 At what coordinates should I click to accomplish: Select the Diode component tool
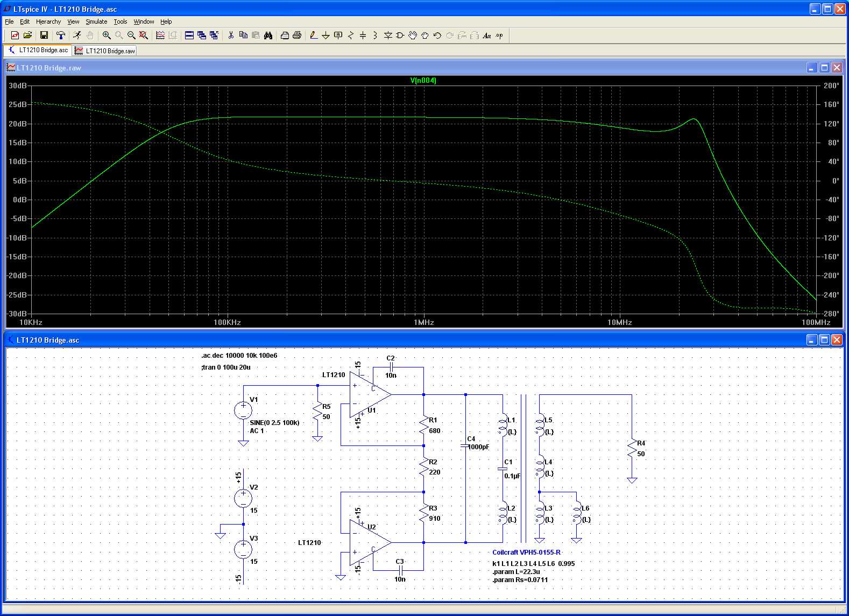click(x=388, y=36)
